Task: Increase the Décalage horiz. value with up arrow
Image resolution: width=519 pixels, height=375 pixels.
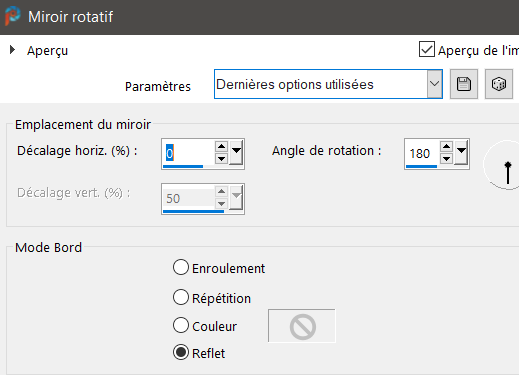Action: coord(221,146)
